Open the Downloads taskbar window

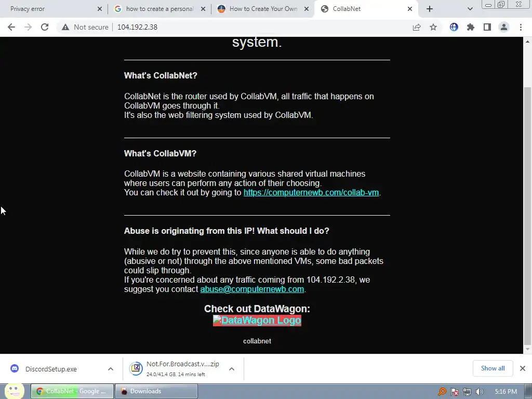coord(156,391)
